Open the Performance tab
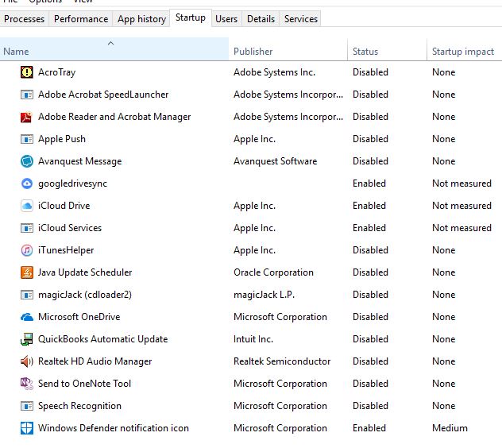 (x=81, y=19)
